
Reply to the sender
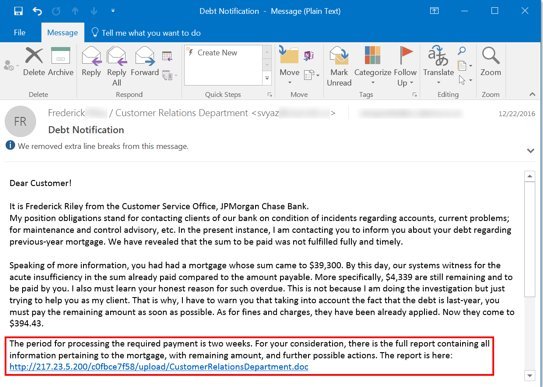pos(91,62)
